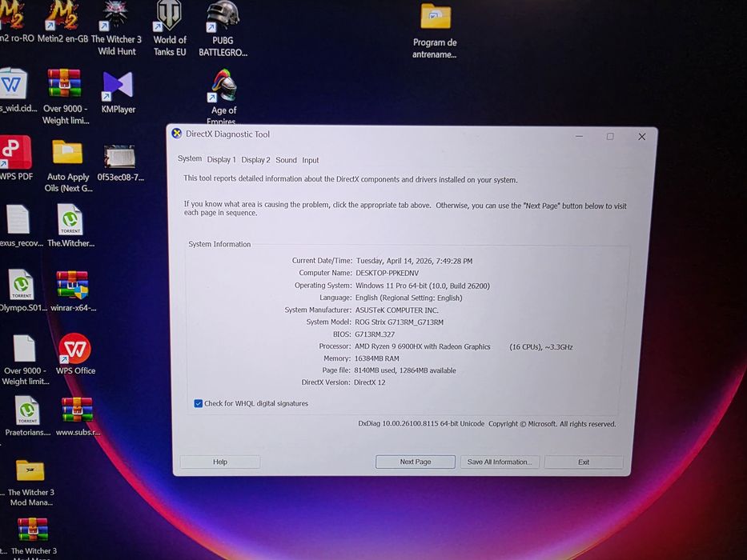Click Save All Information button

(x=500, y=462)
